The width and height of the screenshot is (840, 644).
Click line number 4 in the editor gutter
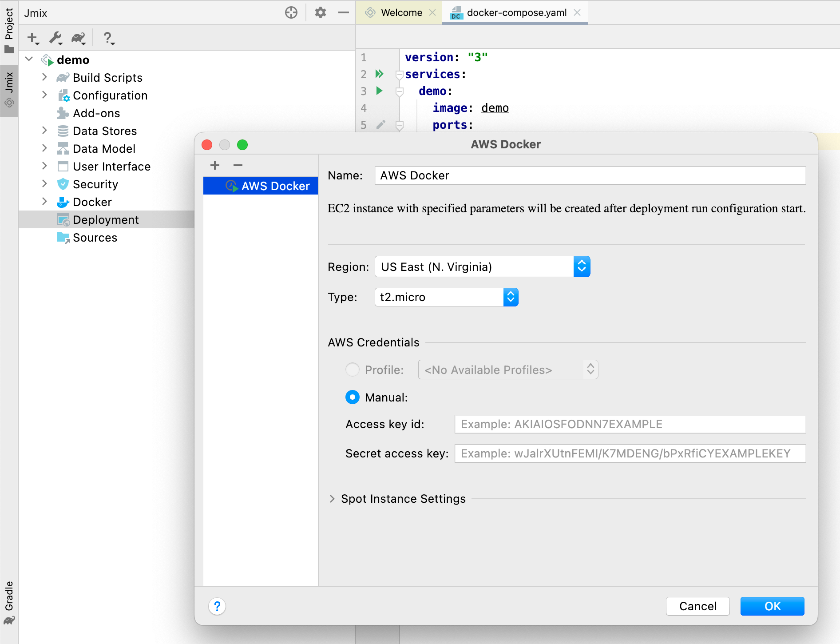(364, 108)
